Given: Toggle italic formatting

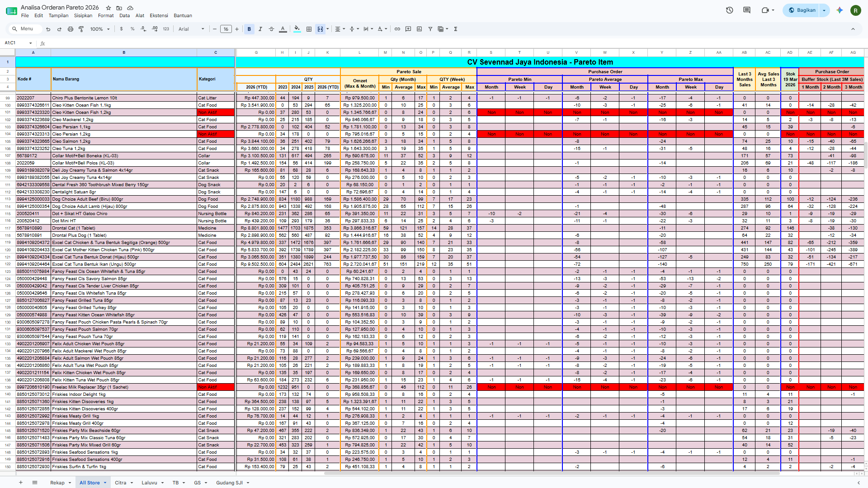Looking at the screenshot, I should coord(260,29).
